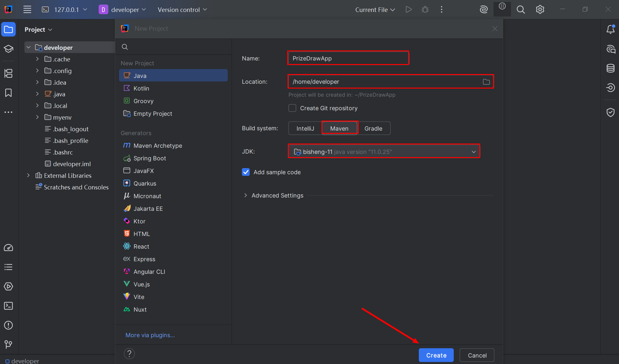619x364 pixels.
Task: Show more tool windows ellipsis
Action: point(8,112)
